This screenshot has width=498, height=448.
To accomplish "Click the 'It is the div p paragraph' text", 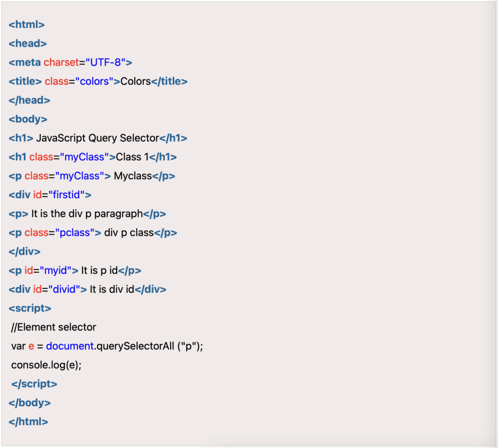I will [x=87, y=214].
